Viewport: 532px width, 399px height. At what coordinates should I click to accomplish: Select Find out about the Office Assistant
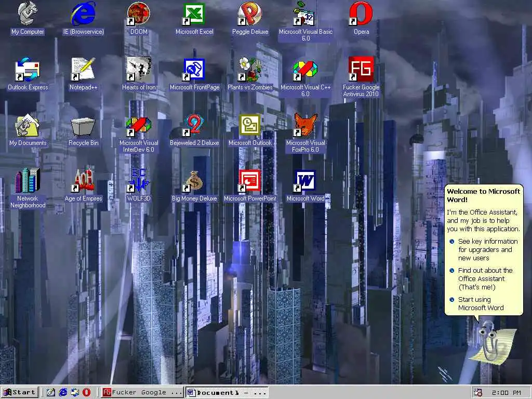tap(481, 278)
